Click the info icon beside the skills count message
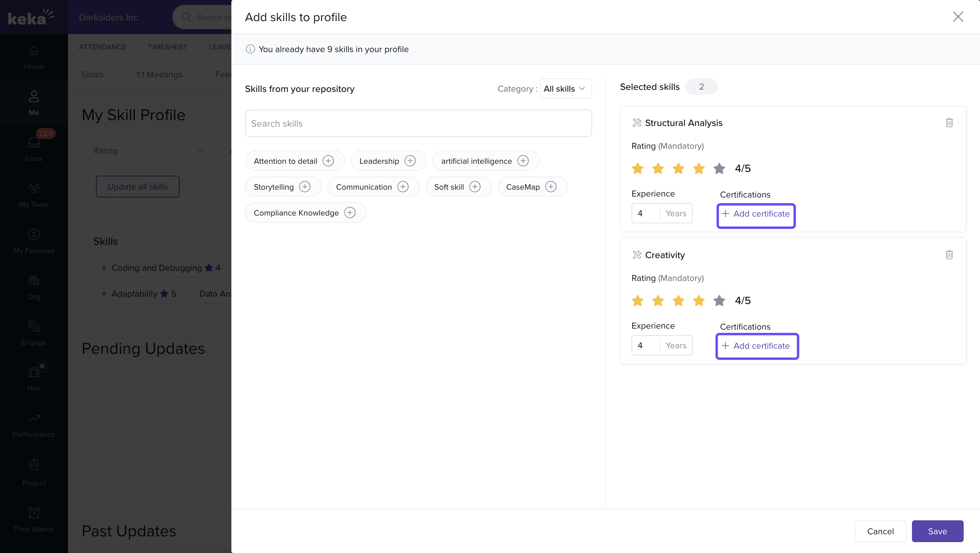Screen dimensions: 980x553 click(250, 49)
